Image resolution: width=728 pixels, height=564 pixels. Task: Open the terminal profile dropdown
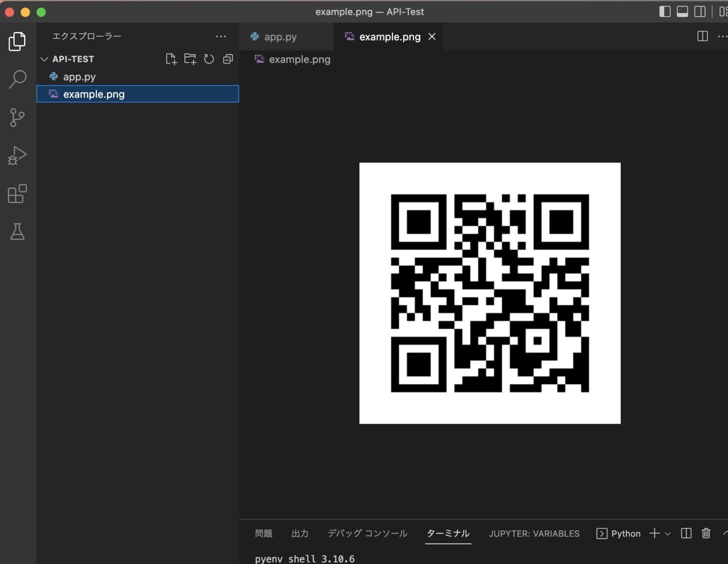click(668, 533)
